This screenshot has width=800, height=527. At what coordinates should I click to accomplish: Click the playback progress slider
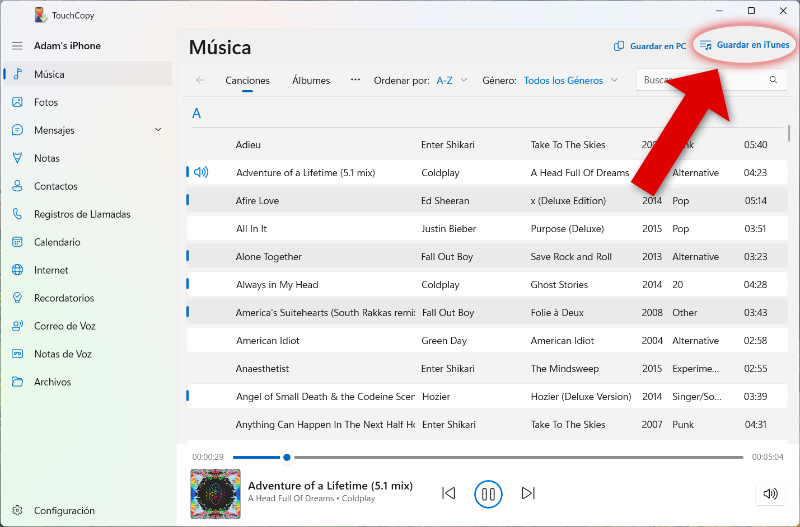pos(488,457)
